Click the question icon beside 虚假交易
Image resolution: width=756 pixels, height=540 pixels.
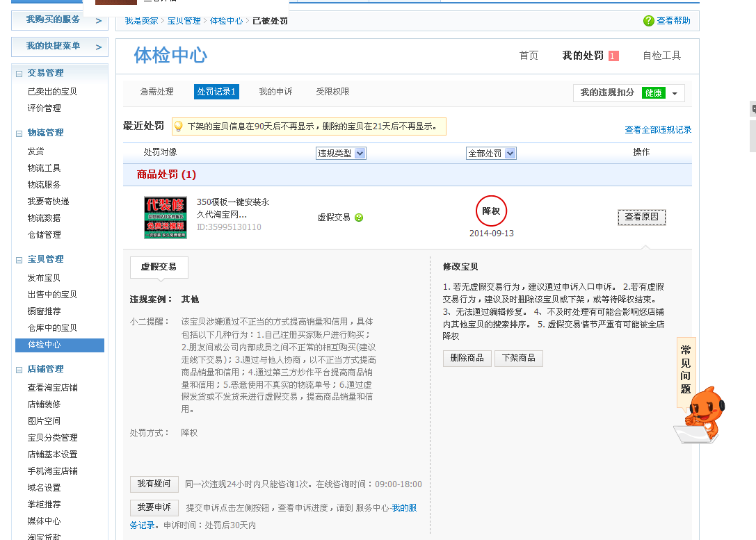click(x=359, y=218)
